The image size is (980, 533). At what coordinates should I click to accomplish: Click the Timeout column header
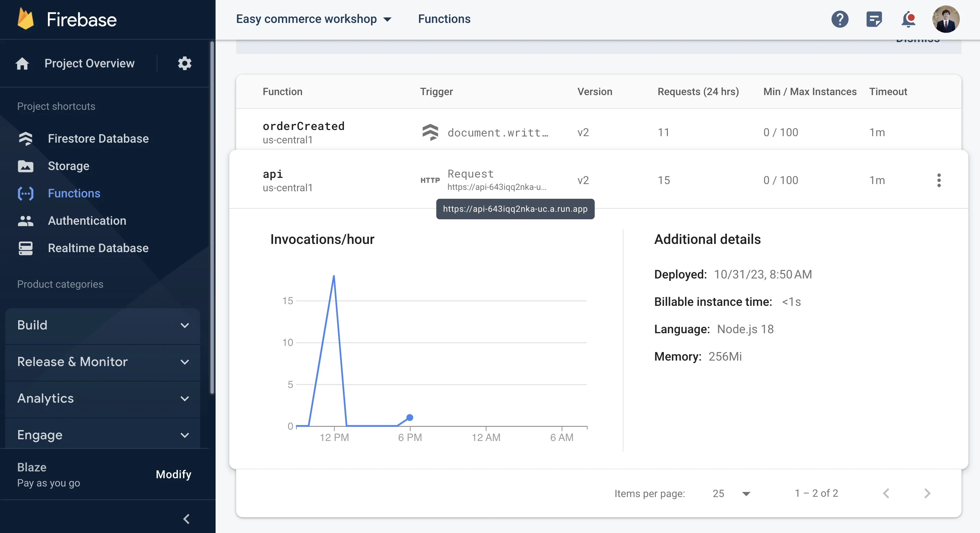click(888, 92)
